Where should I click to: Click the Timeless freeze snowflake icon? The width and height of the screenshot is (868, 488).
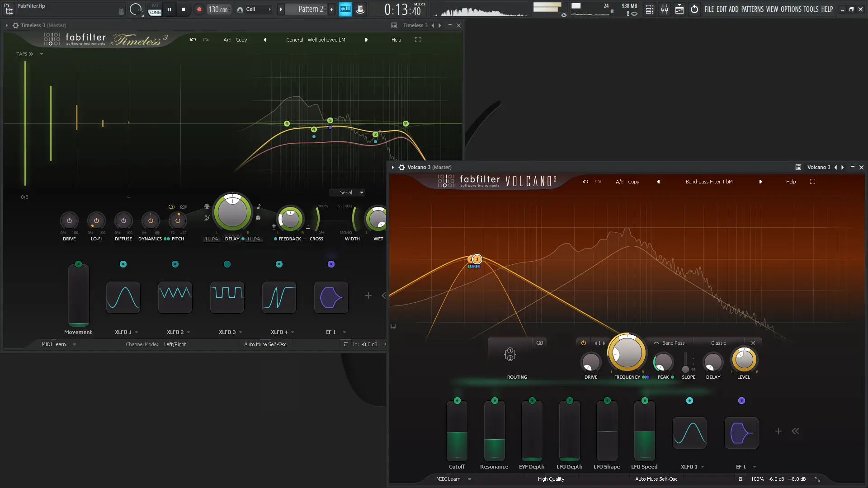(x=207, y=207)
